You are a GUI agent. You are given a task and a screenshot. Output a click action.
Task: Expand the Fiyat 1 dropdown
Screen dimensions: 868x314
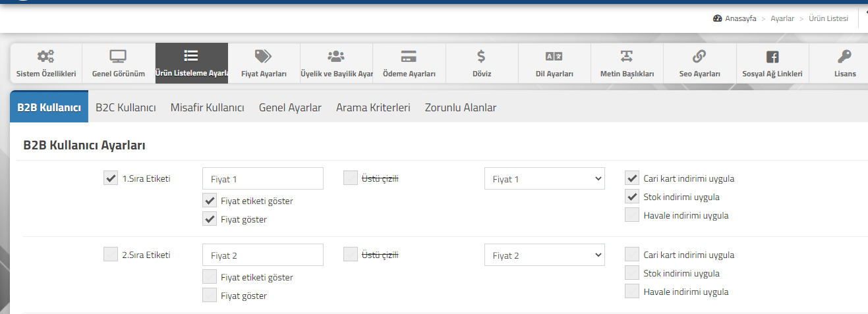(544, 178)
